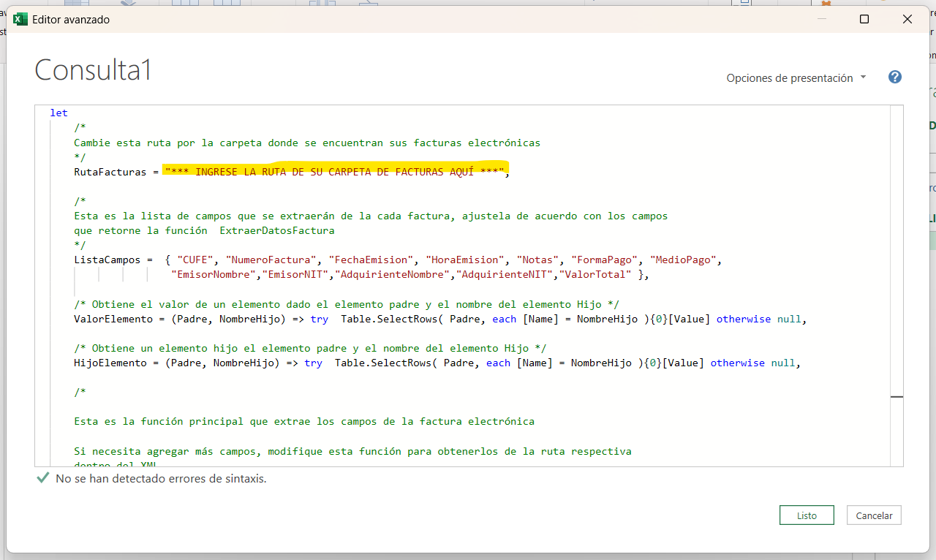Click the 'Esta es la lista de campos' comment
The image size is (936, 560).
coord(371,216)
